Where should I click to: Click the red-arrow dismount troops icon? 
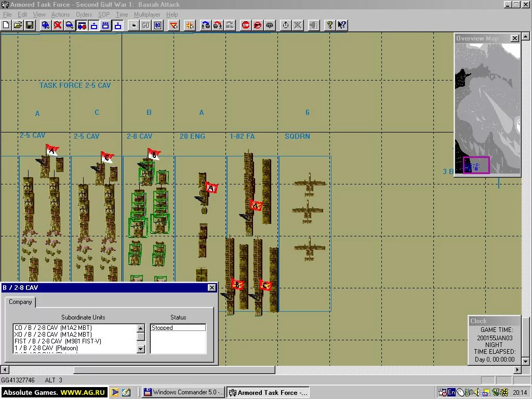(x=218, y=25)
